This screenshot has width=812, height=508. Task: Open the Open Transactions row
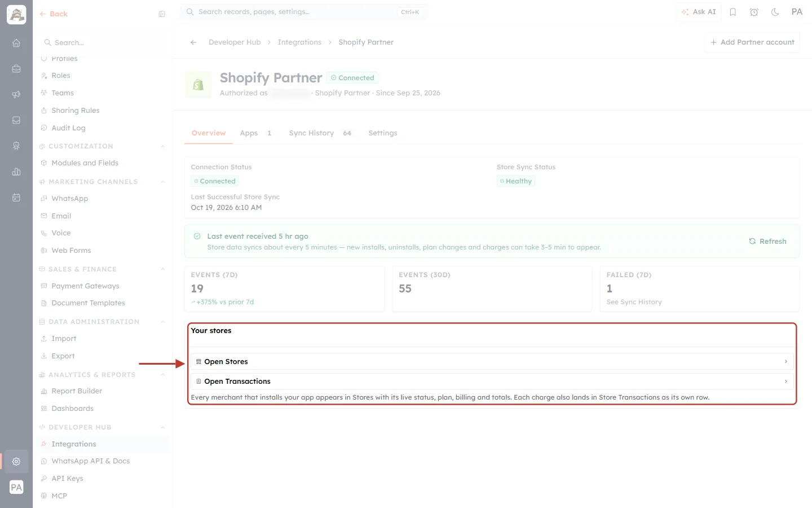click(x=492, y=382)
